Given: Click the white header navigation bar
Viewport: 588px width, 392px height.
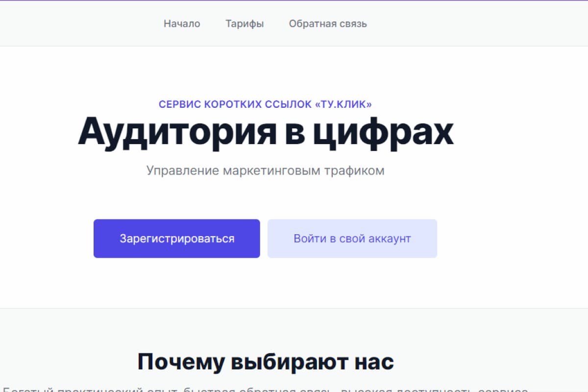Looking at the screenshot, I should click(73, 23).
